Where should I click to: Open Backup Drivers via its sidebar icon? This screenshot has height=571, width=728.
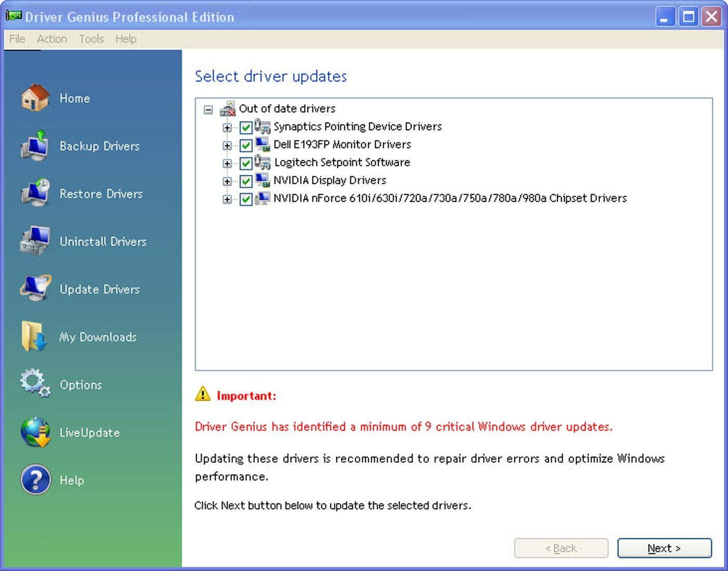click(x=35, y=146)
